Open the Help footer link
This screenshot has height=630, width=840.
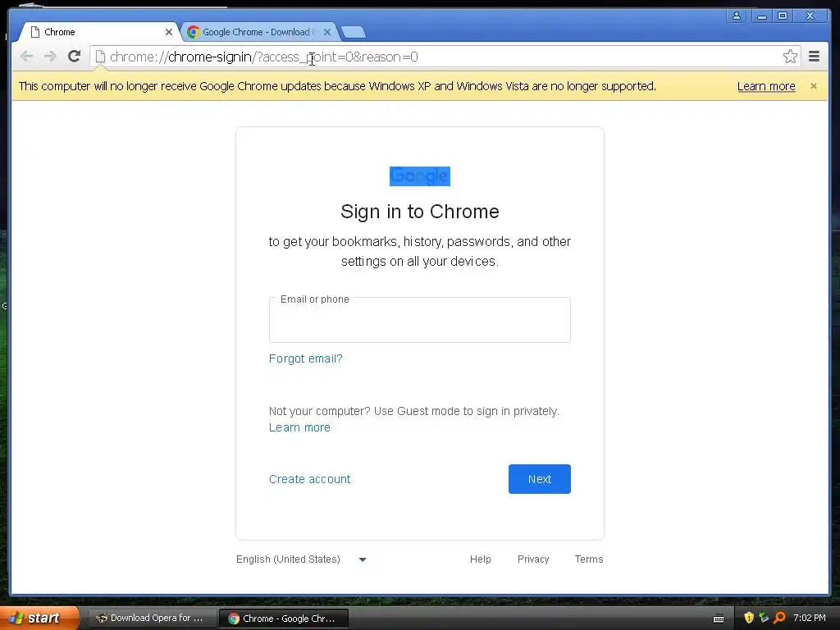[x=481, y=559]
